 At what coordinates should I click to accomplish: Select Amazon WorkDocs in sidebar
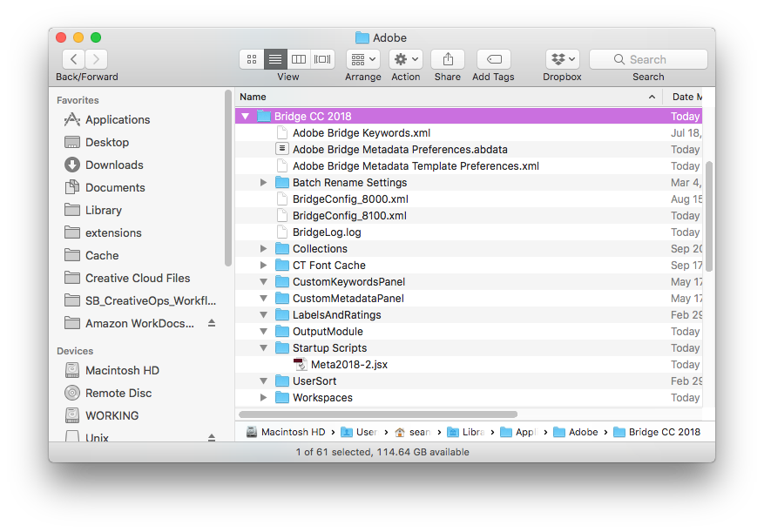coord(139,324)
